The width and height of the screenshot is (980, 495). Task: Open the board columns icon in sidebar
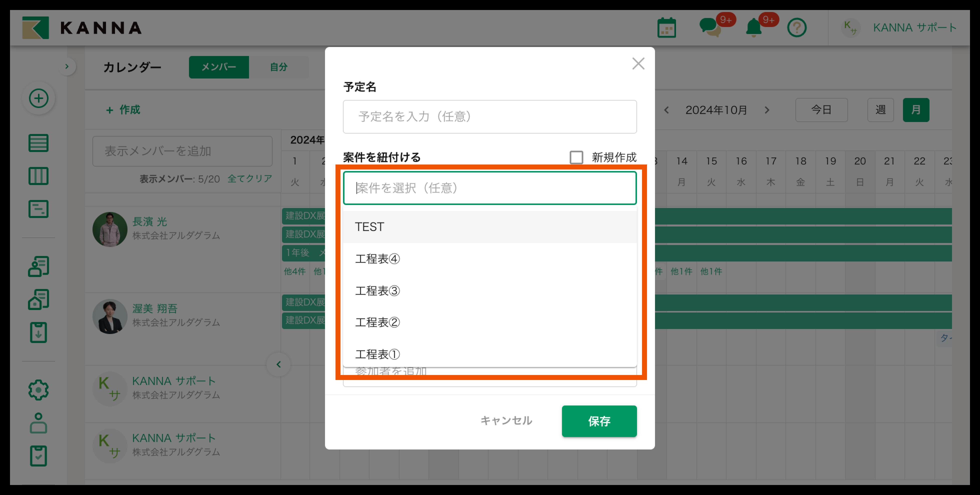click(x=38, y=176)
